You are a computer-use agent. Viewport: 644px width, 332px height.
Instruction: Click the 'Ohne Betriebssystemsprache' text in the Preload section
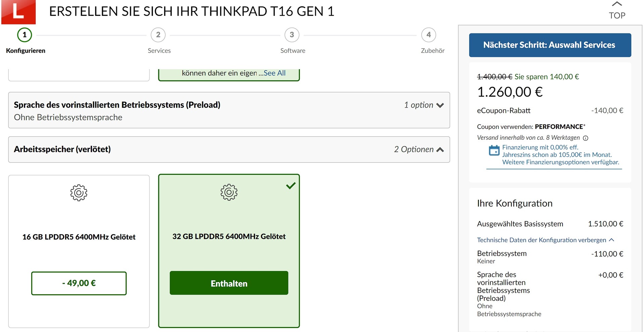click(x=68, y=118)
